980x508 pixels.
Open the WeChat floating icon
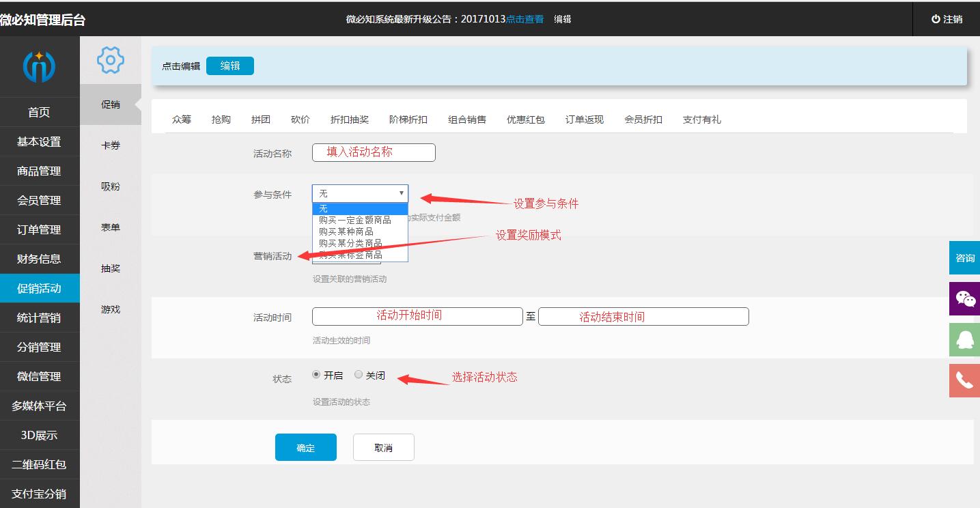click(x=964, y=298)
